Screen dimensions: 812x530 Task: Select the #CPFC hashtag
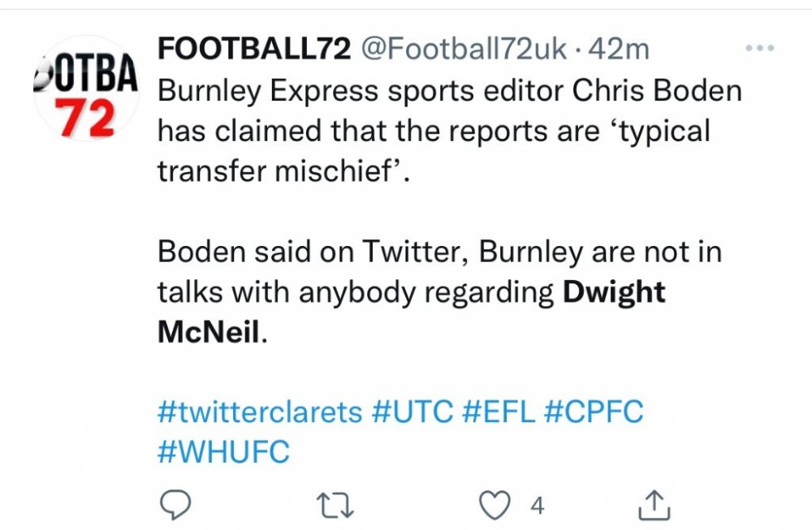click(x=593, y=412)
